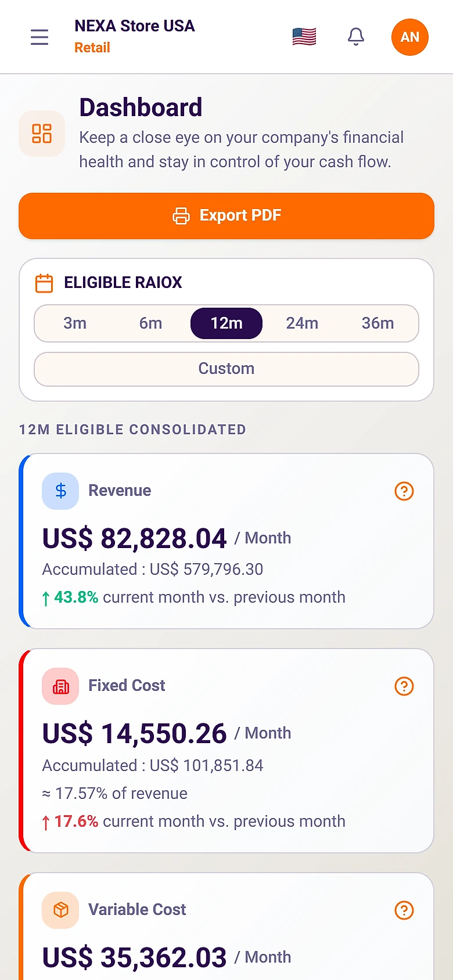Click the ELIGIBLE RAIOX heading
Viewport: 453px width, 980px height.
123,283
